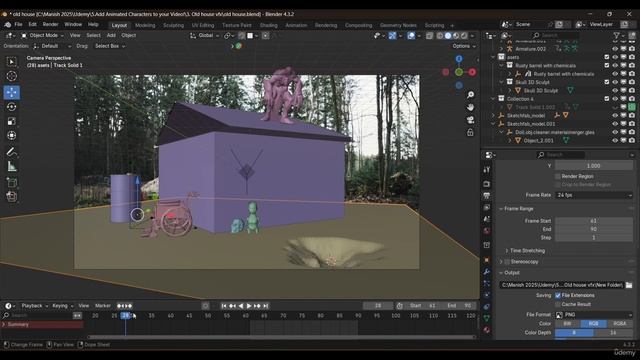The image size is (640, 360).
Task: Select Rendered viewport shading mode
Action: coord(464,36)
